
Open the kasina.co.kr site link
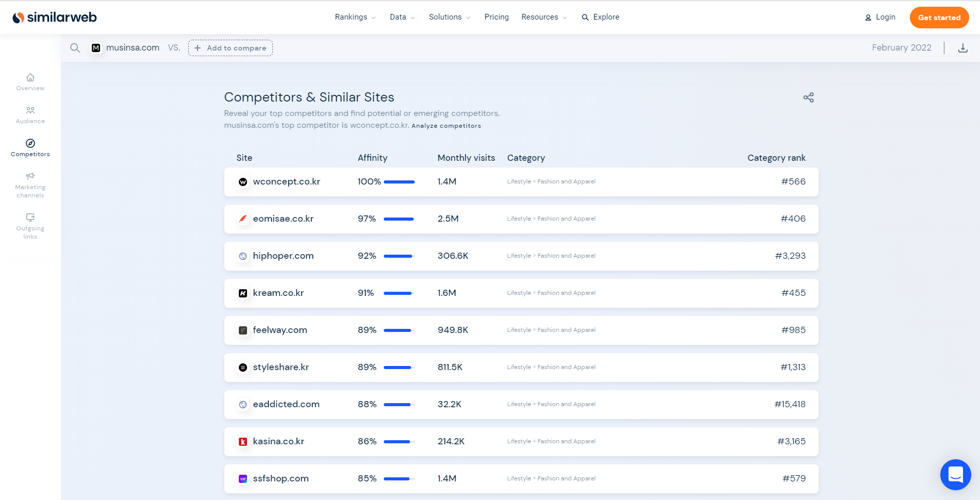[279, 441]
